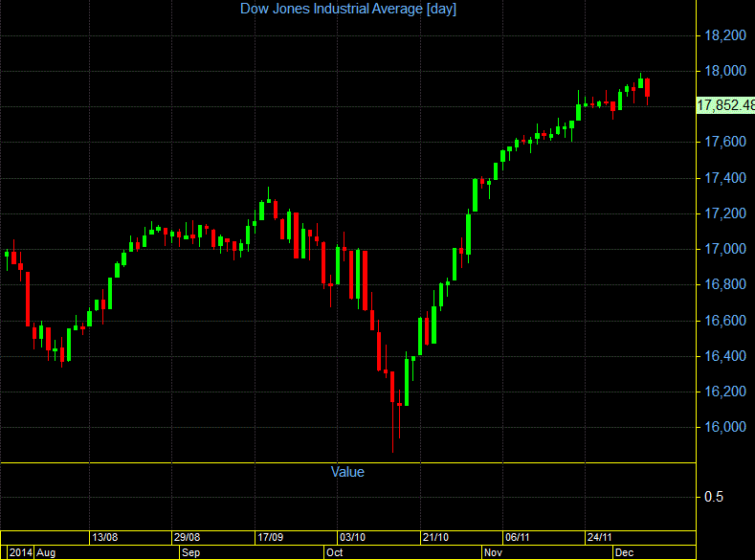Select the 21/10 date marker

point(435,537)
